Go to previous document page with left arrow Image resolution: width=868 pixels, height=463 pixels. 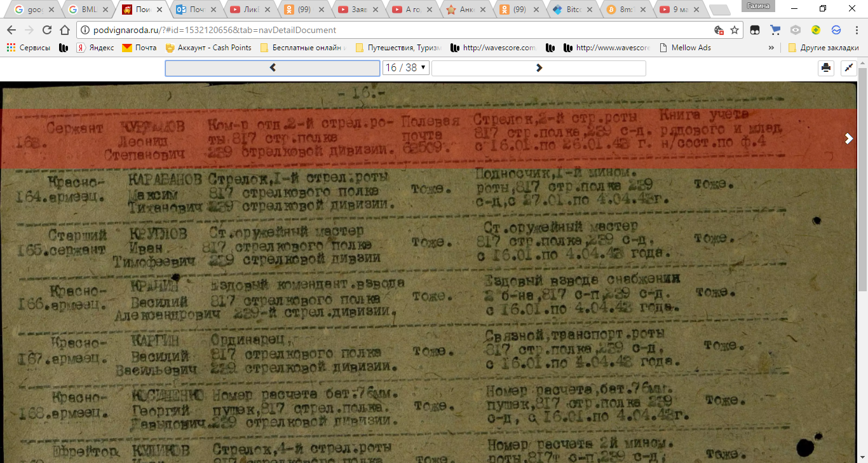point(273,68)
